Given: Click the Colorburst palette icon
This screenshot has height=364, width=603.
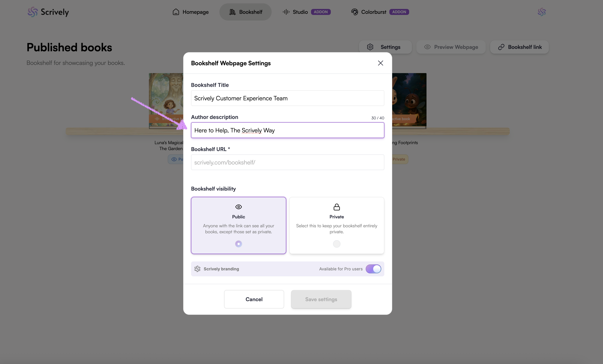Looking at the screenshot, I should (354, 12).
